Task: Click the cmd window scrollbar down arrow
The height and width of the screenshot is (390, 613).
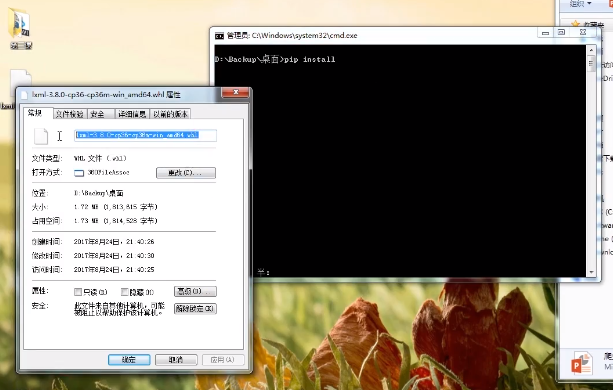Action: 591,272
